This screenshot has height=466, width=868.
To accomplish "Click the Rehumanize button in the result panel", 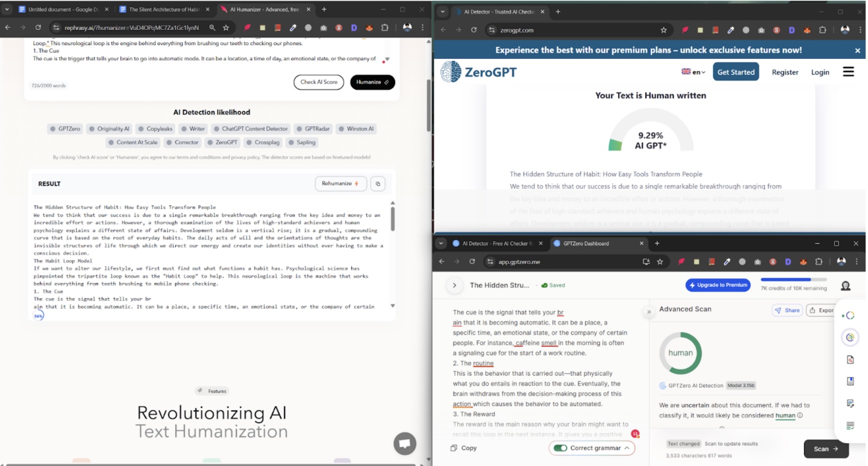I will coord(341,184).
